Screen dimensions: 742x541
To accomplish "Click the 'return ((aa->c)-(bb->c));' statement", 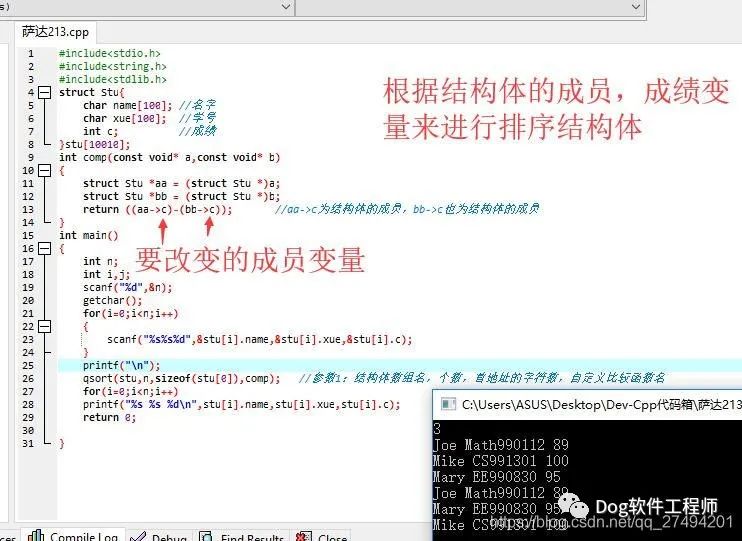I will (158, 210).
